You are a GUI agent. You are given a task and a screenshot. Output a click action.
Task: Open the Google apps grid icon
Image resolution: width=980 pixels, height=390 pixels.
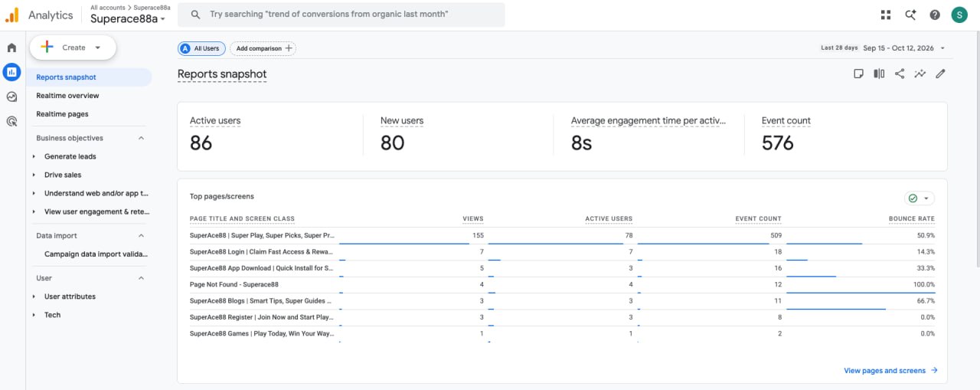tap(886, 15)
